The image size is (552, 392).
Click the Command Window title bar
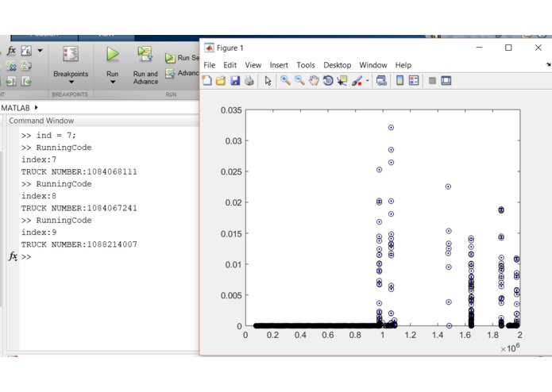(102, 121)
